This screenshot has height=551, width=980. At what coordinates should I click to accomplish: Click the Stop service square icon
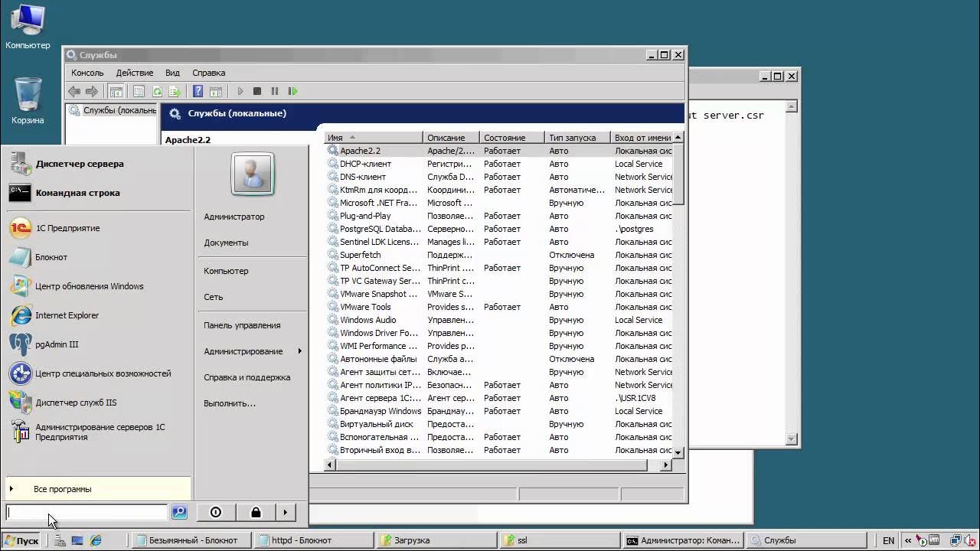257,91
